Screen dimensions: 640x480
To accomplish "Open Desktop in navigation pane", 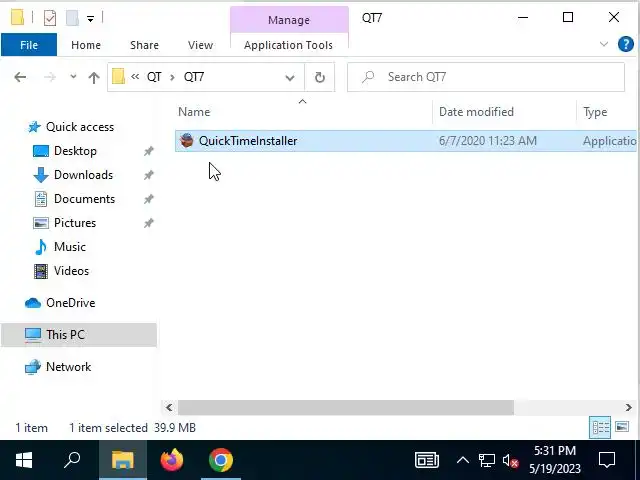I will (75, 151).
